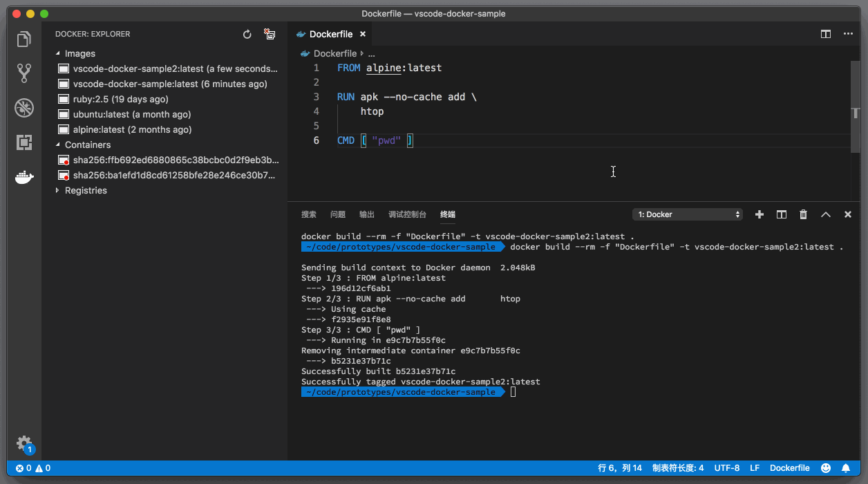The height and width of the screenshot is (484, 868).
Task: Open the terminal selector dropdown '1: Docker'
Action: [688, 214]
